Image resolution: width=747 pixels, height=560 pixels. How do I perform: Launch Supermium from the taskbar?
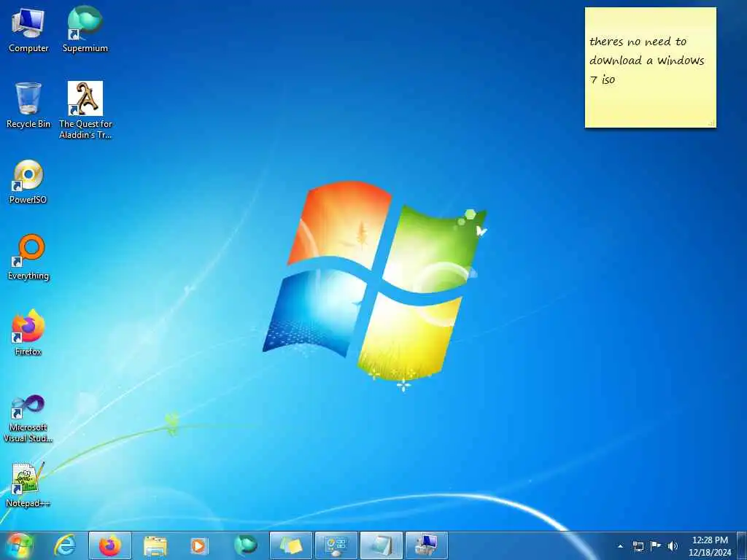pyautogui.click(x=245, y=545)
